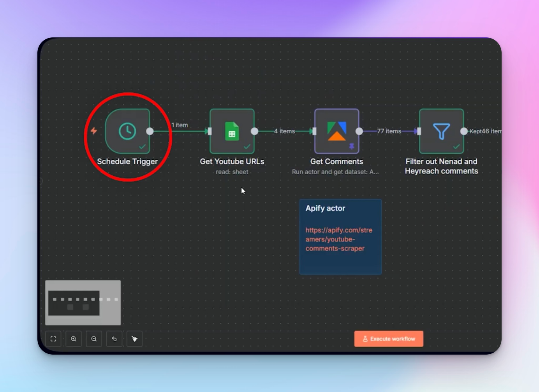
Task: Click the 'Schedule Trigger' node label
Action: (127, 161)
